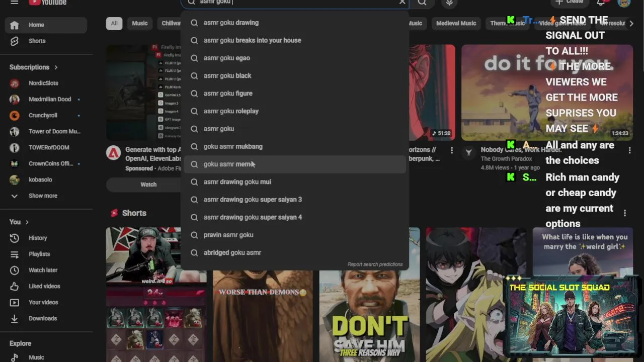Click the Watch button on sponsored ad

click(x=148, y=185)
